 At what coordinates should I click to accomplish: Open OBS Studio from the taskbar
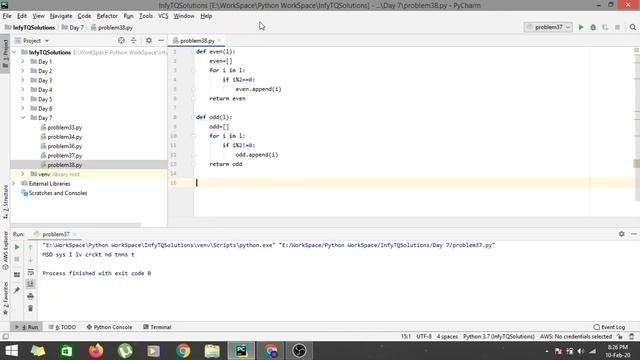[x=299, y=351]
